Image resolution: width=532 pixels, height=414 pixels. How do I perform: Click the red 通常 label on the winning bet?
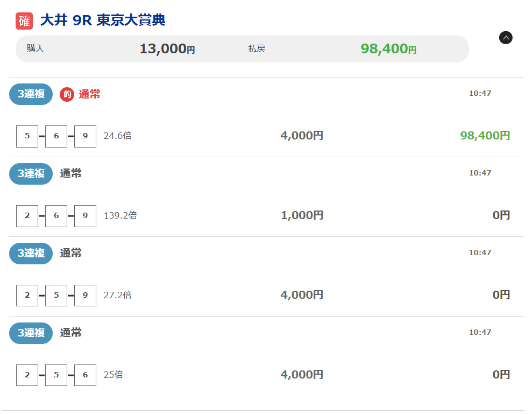pyautogui.click(x=89, y=94)
